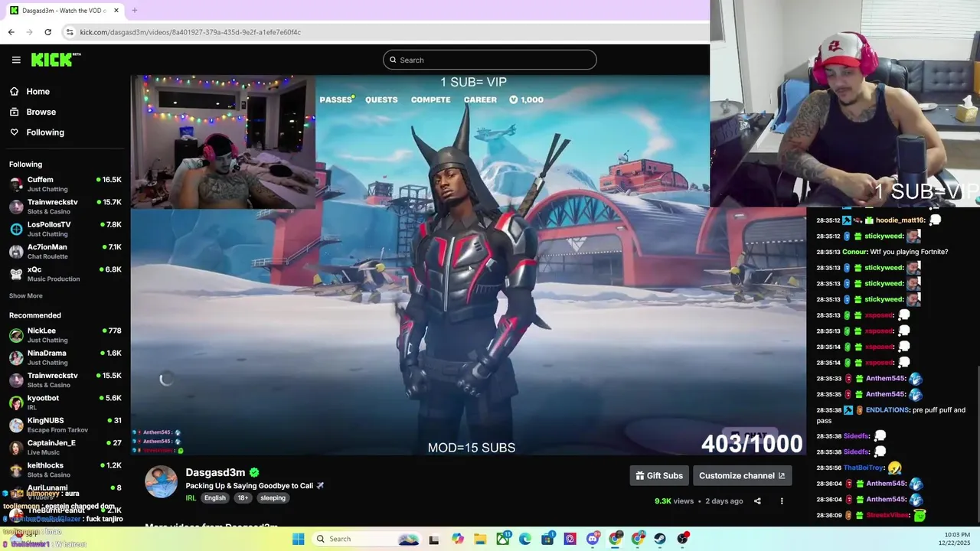
Task: Click PASSES in the video game menu
Action: (x=336, y=99)
